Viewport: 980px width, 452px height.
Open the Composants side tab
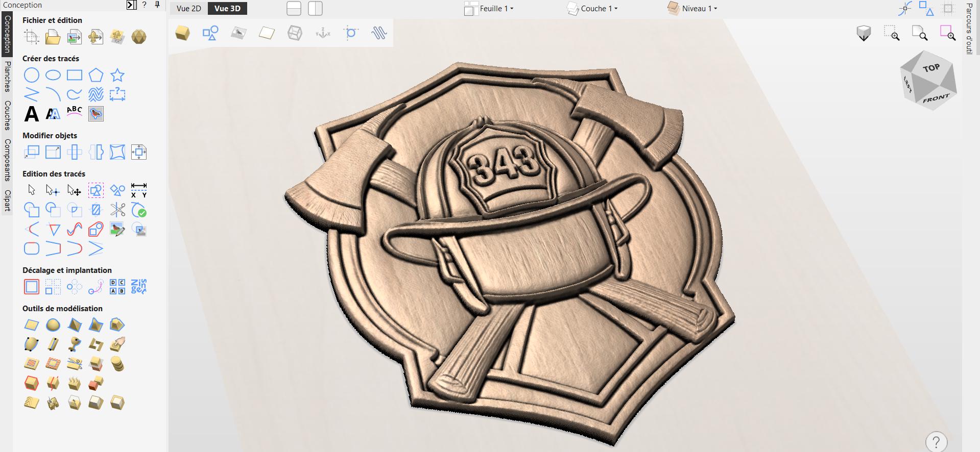[7, 160]
